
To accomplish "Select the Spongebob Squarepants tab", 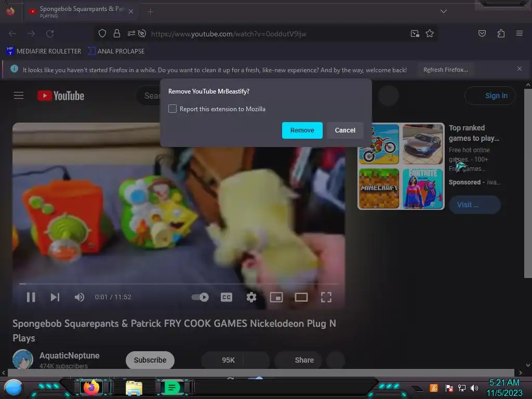I will (x=82, y=11).
